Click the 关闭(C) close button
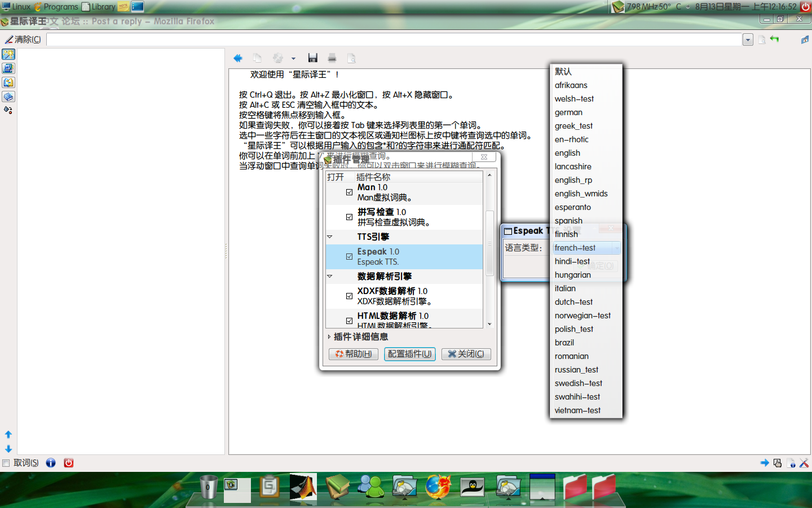 (466, 354)
